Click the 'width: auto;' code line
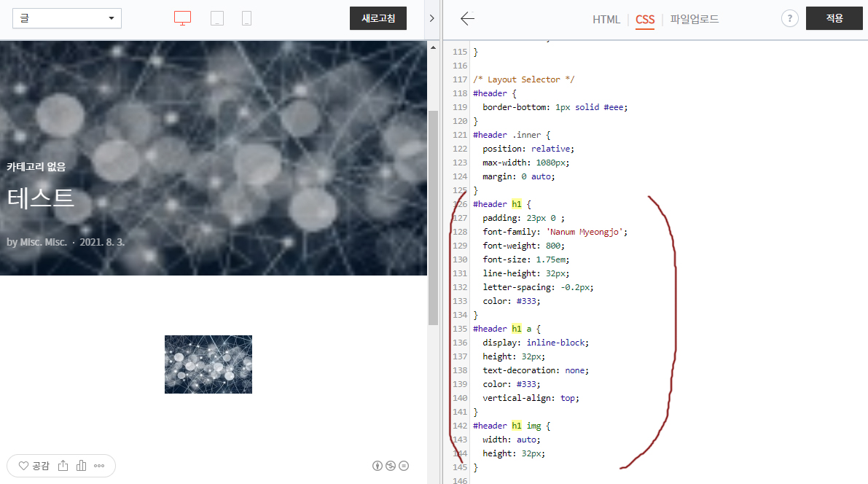This screenshot has width=868, height=484. coord(511,439)
